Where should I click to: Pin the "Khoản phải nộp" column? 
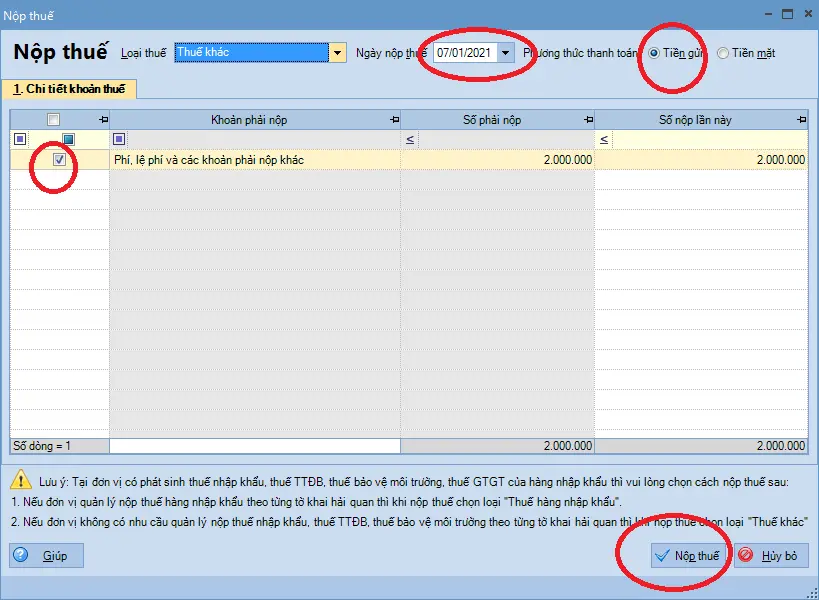click(x=395, y=120)
